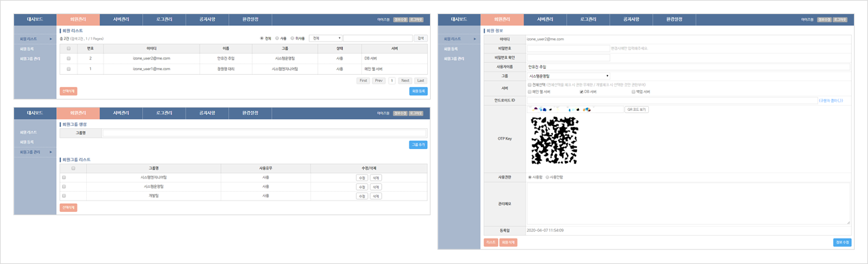Focus 비밀번호 input field
The height and width of the screenshot is (264, 868).
[x=568, y=48]
